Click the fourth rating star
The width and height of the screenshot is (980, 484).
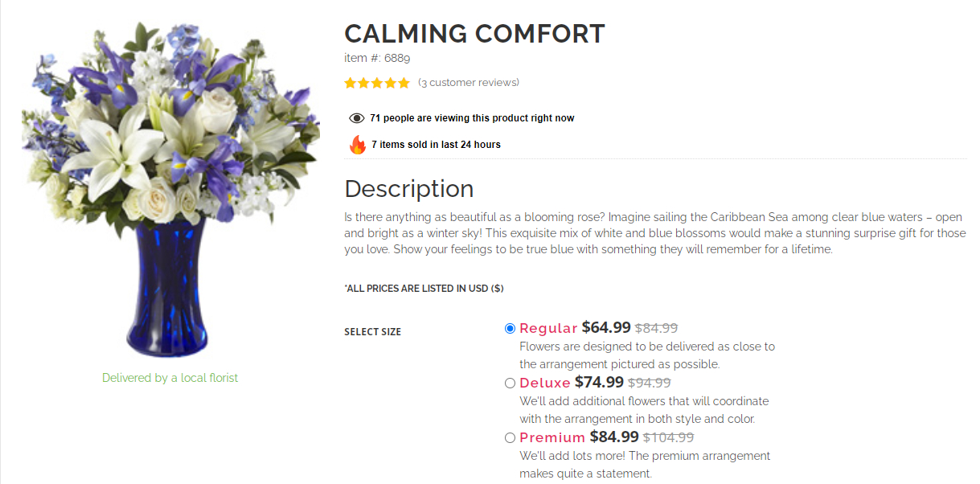click(390, 82)
